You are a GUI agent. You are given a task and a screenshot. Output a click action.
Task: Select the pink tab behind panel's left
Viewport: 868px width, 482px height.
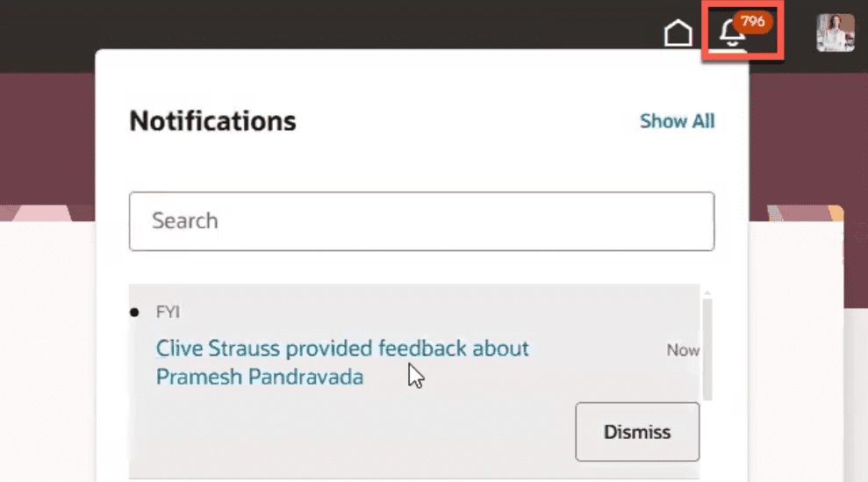click(x=43, y=213)
